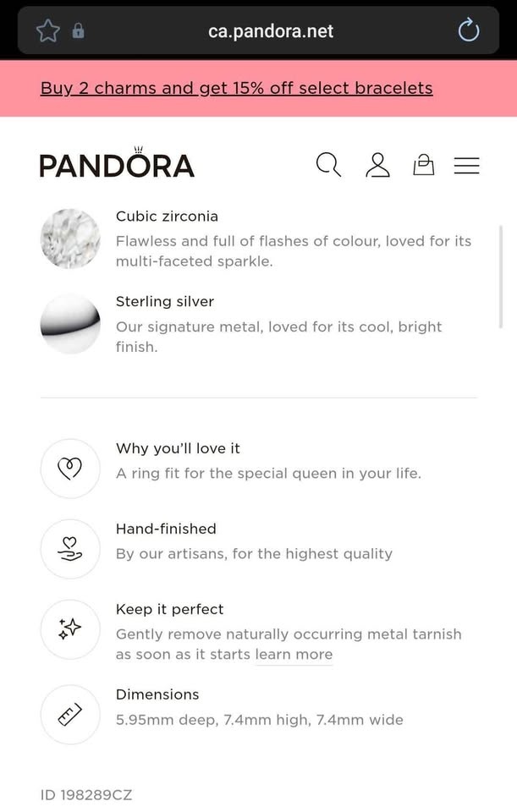This screenshot has width=517, height=812.
Task: Open the account profile icon
Action: 377,165
